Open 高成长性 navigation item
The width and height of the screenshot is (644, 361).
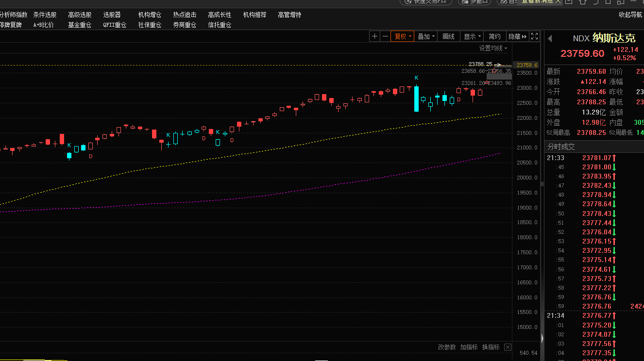point(220,15)
